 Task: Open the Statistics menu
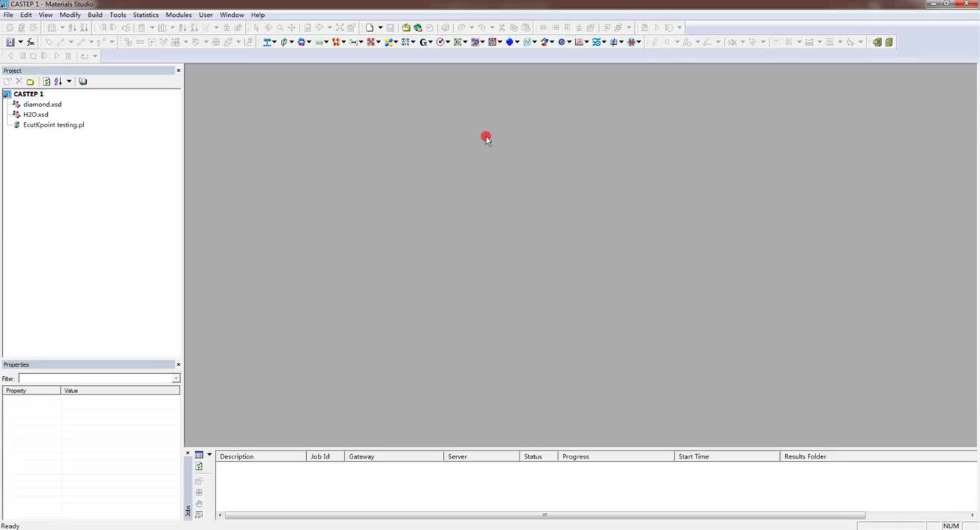pos(146,15)
